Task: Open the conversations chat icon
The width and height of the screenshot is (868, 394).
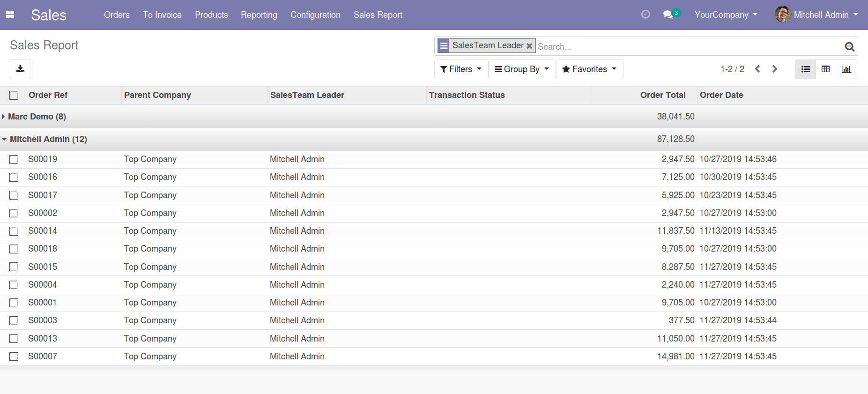Action: (668, 15)
